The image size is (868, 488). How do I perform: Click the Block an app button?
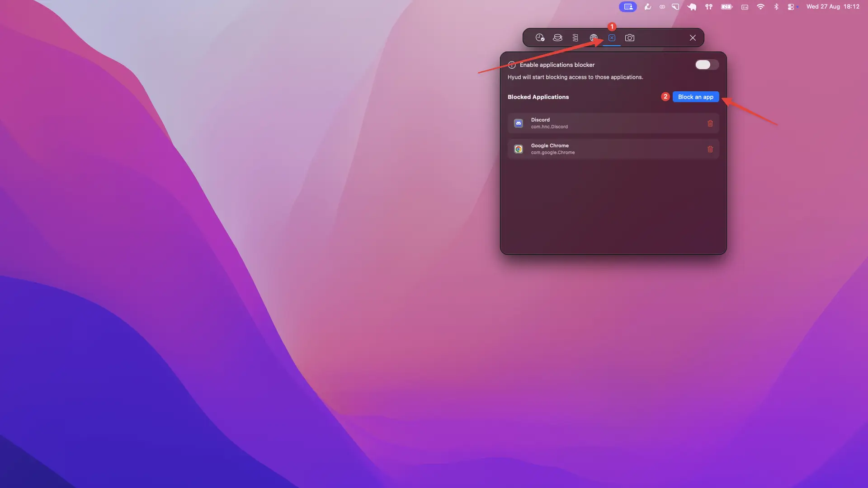[695, 97]
